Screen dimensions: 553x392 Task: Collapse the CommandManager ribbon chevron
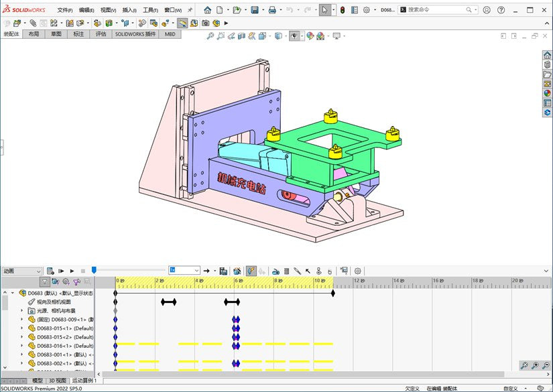[x=547, y=23]
